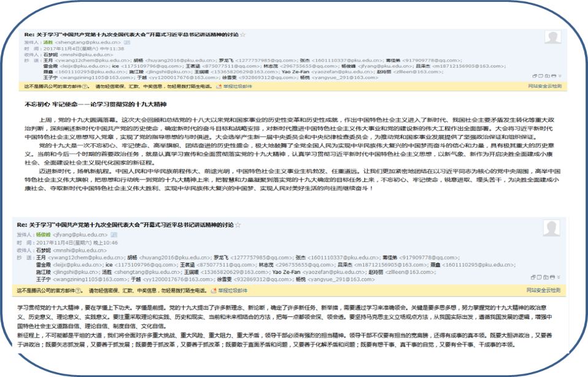This screenshot has height=377, width=588.
Task: Click contact card icon beside shengtang@pku.edu.cn
Action: point(127,42)
